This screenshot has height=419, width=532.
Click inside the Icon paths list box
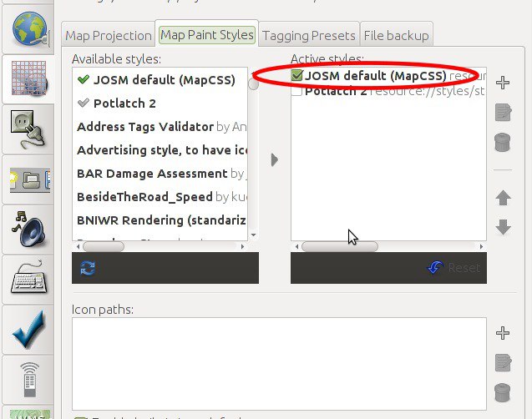pos(279,364)
